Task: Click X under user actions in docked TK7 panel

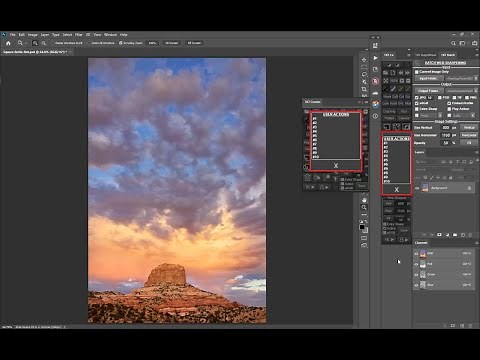Action: point(397,189)
